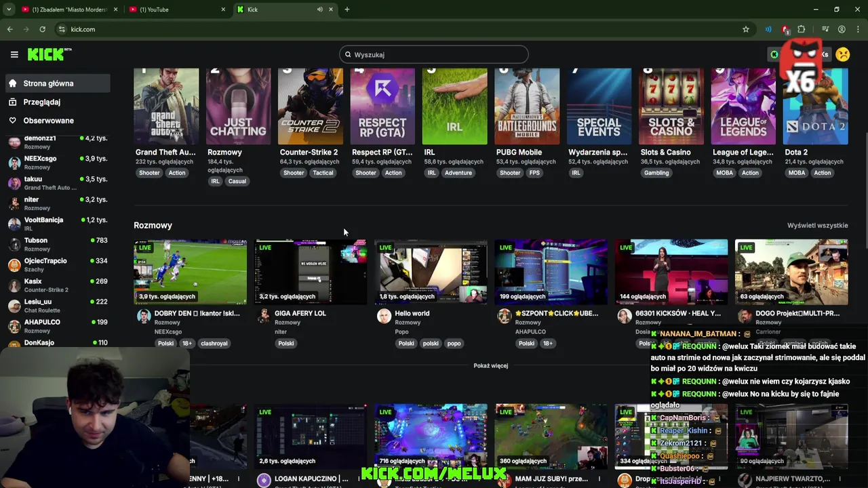This screenshot has height=488, width=868.
Task: Switch to the Zbadałem Miasto Morderstw tab
Action: (x=68, y=9)
